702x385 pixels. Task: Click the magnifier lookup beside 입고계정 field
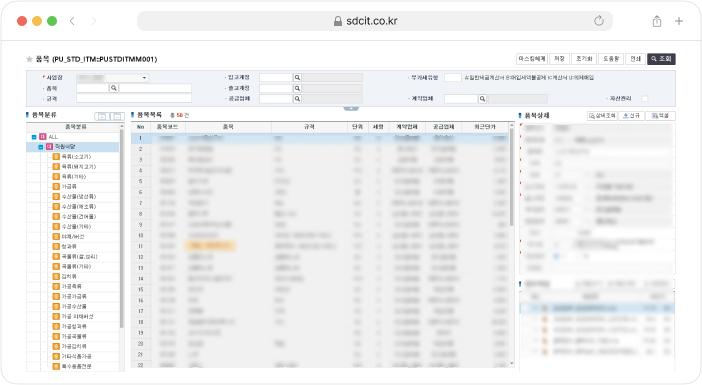297,78
